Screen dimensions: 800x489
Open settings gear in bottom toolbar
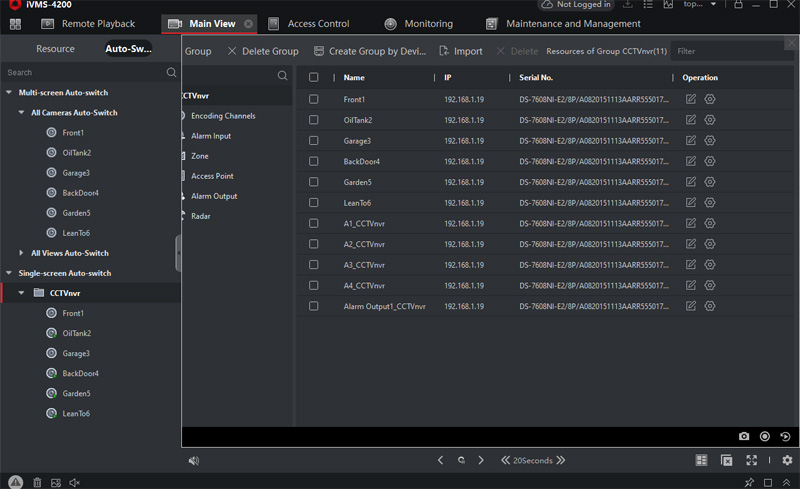(x=787, y=461)
